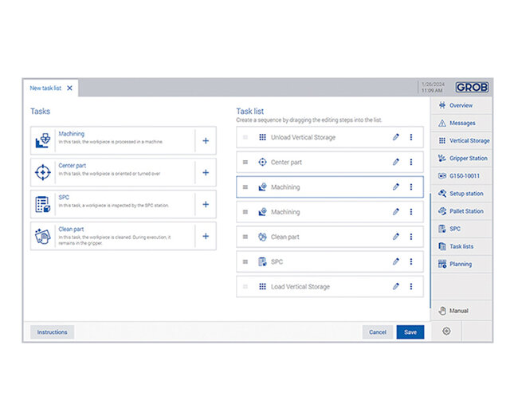Select the Clean part step in Task list
The image size is (514, 420).
point(330,237)
